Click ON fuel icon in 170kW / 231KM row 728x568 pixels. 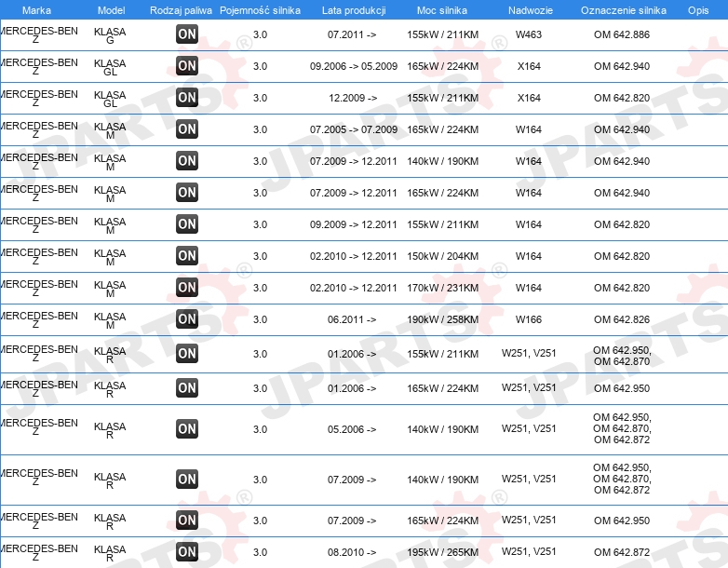(x=187, y=287)
